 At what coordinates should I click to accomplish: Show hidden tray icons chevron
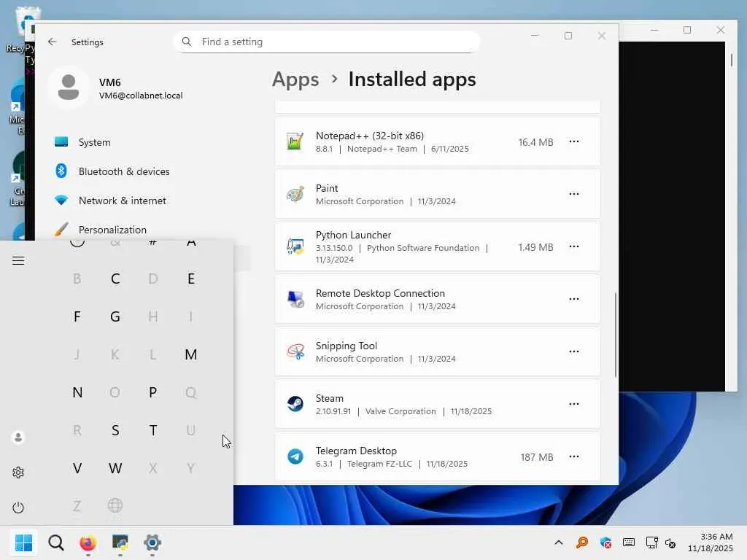tap(559, 542)
